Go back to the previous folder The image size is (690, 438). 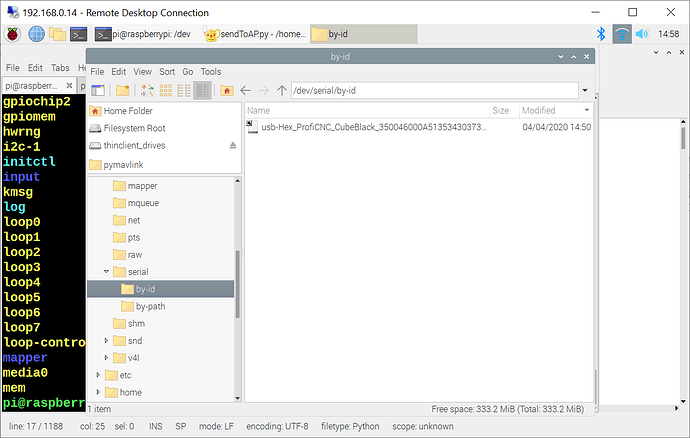click(x=246, y=91)
